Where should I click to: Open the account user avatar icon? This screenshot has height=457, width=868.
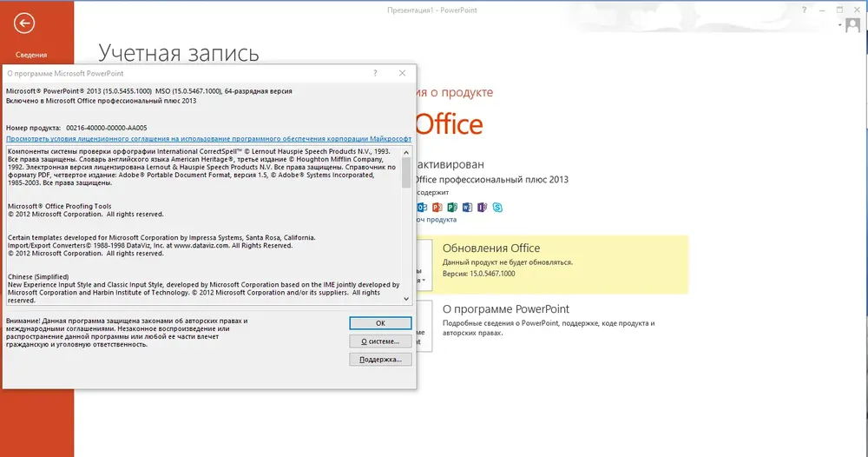(x=853, y=25)
